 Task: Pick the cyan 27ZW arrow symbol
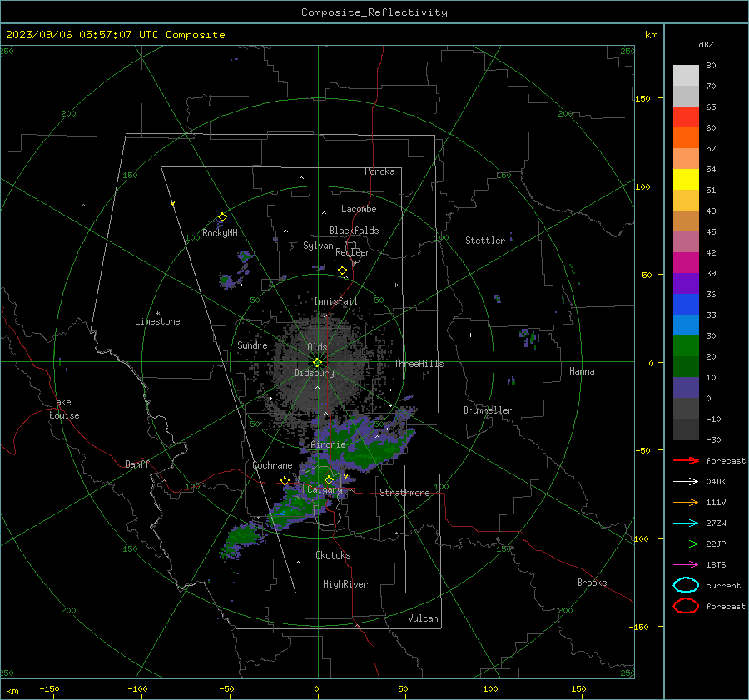coord(686,523)
